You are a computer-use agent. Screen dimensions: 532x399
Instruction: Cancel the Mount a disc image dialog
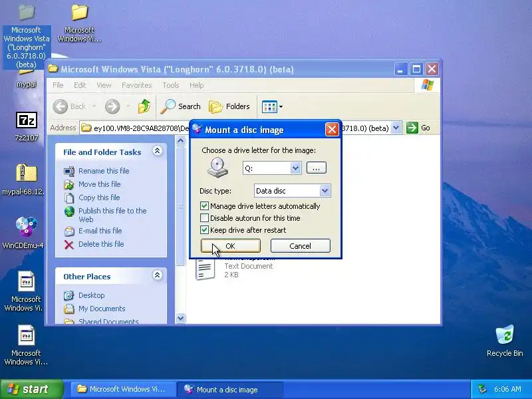click(x=301, y=246)
